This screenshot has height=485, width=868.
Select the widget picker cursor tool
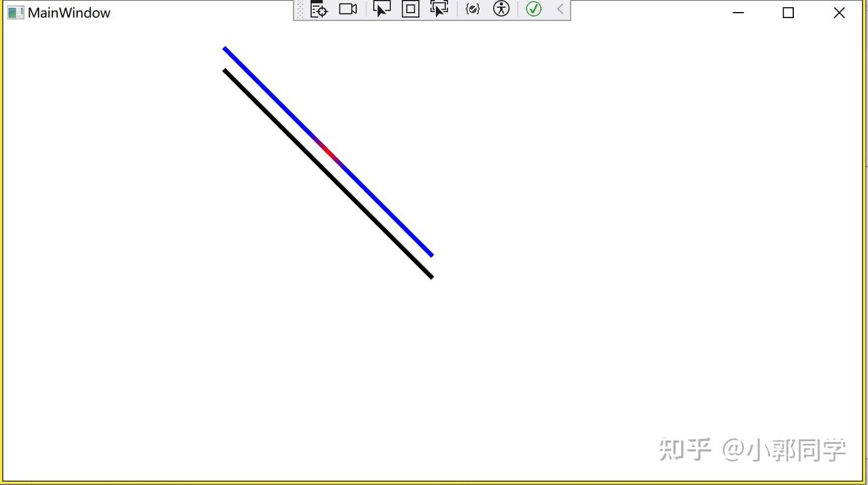382,9
